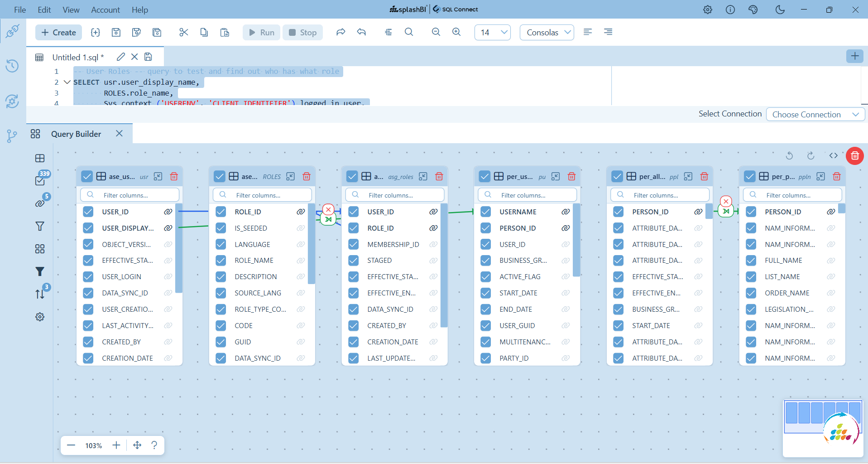The image size is (868, 464).
Task: Click the undo back arrow icon
Action: pyautogui.click(x=361, y=32)
